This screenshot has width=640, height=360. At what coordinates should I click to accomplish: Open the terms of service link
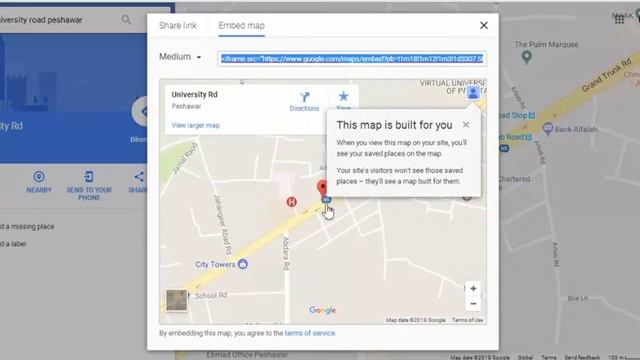click(310, 333)
